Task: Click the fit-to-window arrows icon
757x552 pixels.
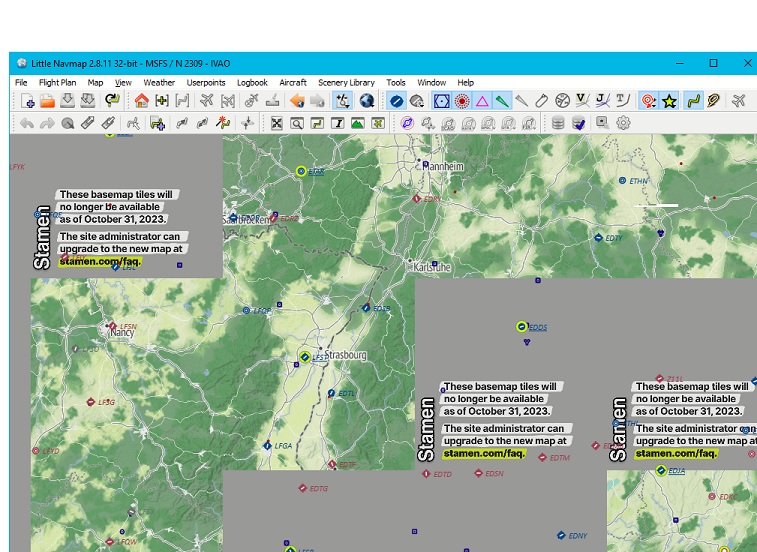Action: pos(277,123)
